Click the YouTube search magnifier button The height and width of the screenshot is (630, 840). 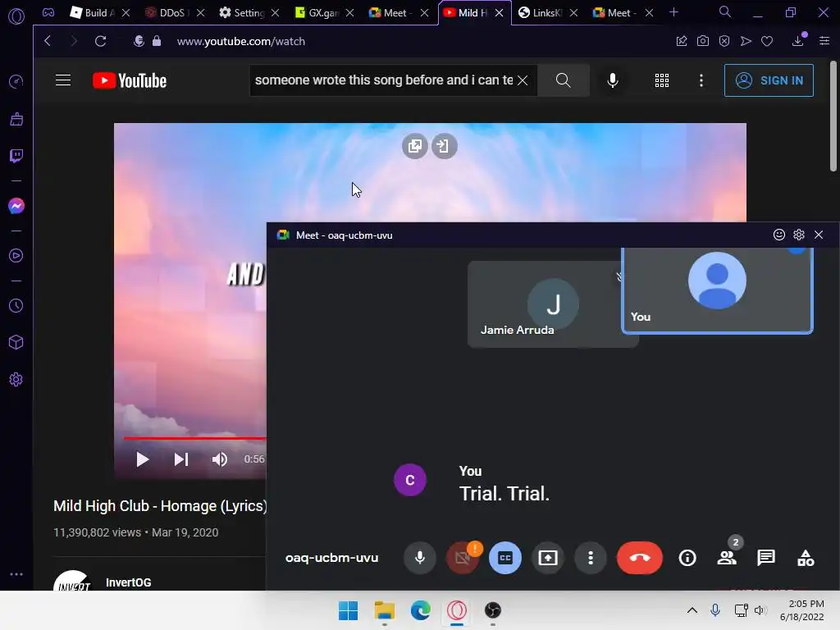point(563,80)
